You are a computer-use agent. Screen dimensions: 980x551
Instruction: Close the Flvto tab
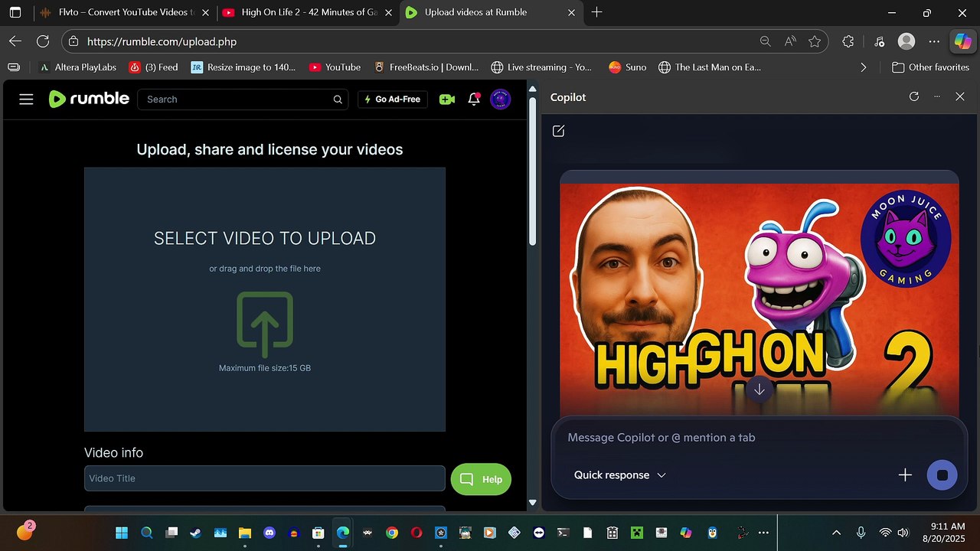(205, 12)
